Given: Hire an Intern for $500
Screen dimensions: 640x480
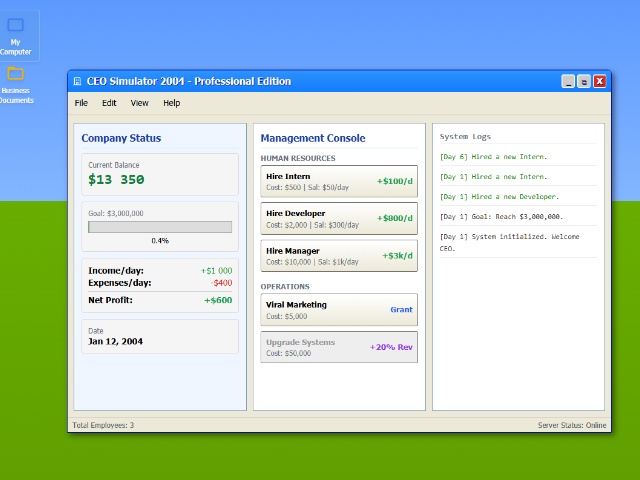Looking at the screenshot, I should [339, 181].
